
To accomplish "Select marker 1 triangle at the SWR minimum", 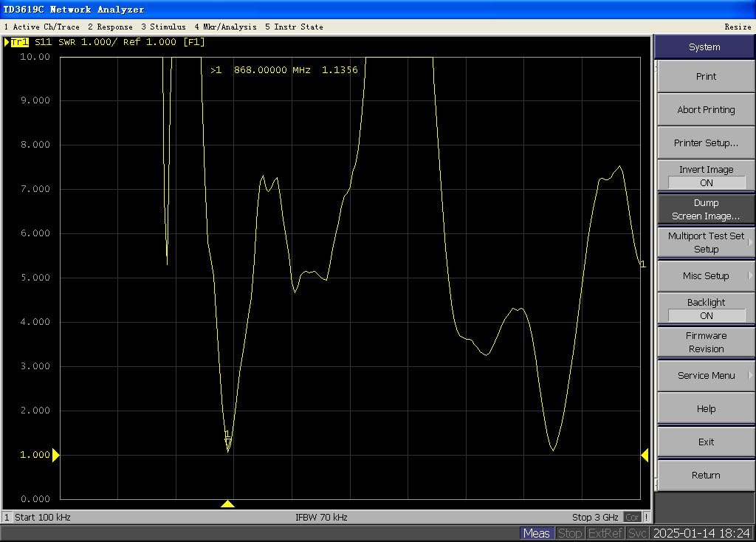I will (x=227, y=442).
